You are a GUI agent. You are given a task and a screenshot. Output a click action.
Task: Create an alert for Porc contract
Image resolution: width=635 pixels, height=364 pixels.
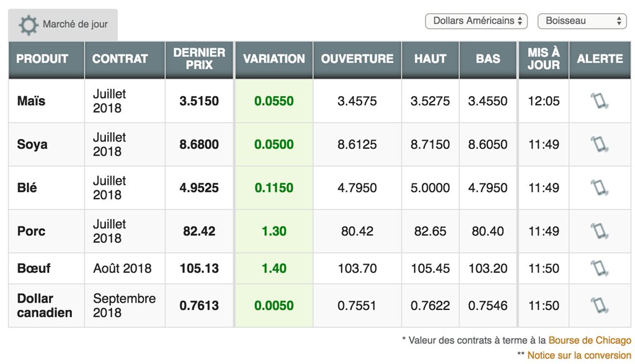coord(599,231)
